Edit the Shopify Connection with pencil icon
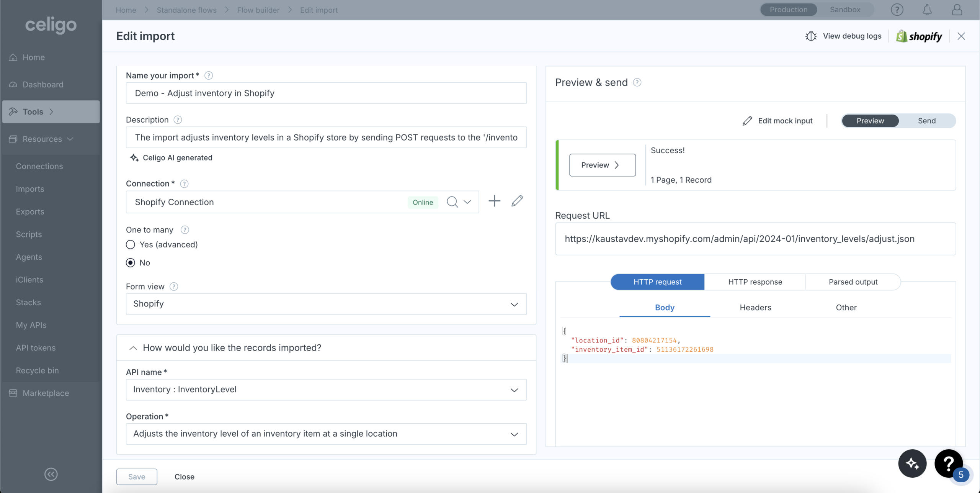The width and height of the screenshot is (980, 493). [x=517, y=201]
